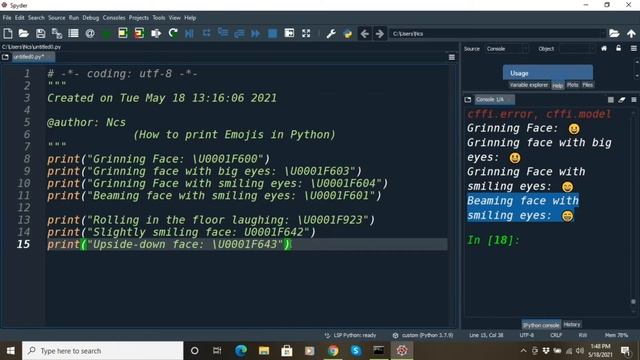Viewport: 640px width, 360px height.
Task: Switch to Variable explorer tab
Action: [529, 85]
